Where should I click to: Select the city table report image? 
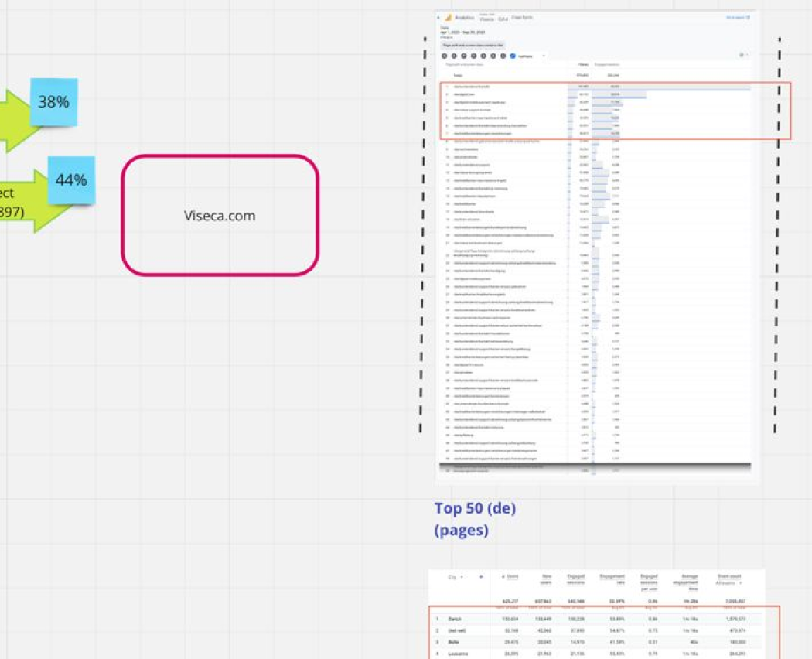tap(596, 614)
